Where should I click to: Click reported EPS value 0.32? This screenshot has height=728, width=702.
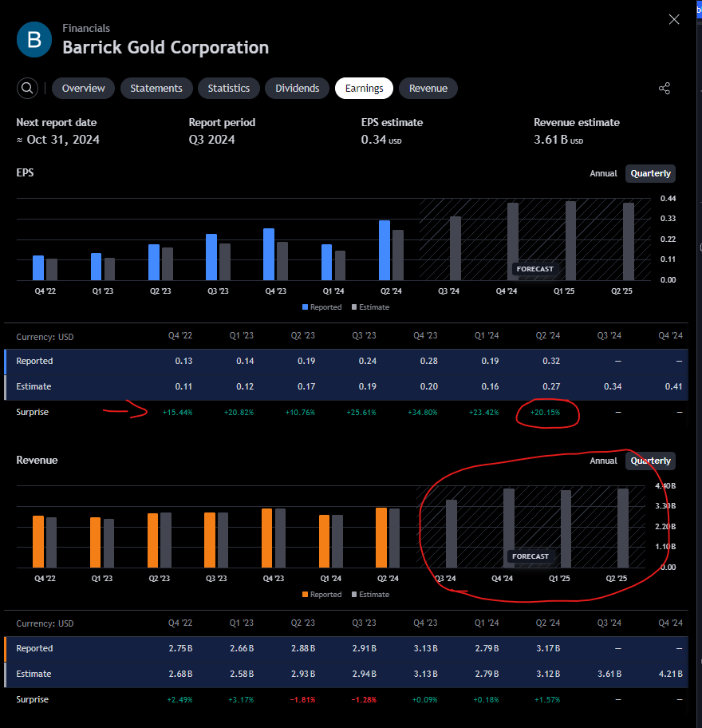click(551, 361)
